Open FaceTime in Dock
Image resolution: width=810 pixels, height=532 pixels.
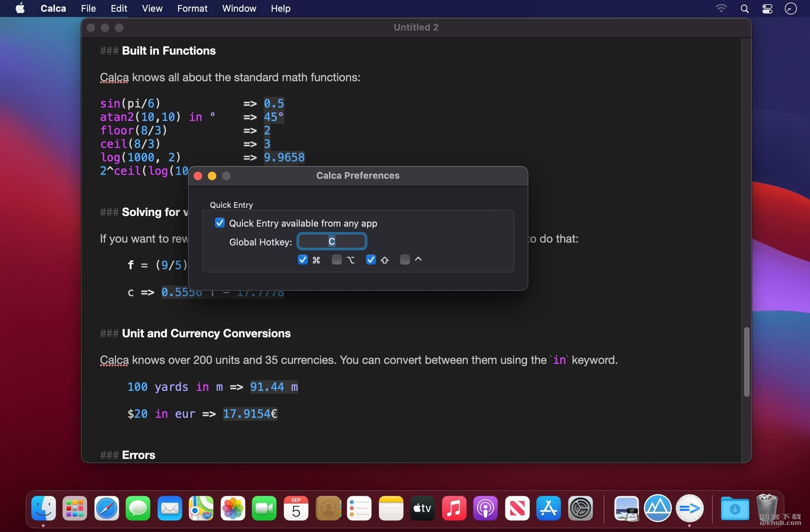pyautogui.click(x=264, y=508)
